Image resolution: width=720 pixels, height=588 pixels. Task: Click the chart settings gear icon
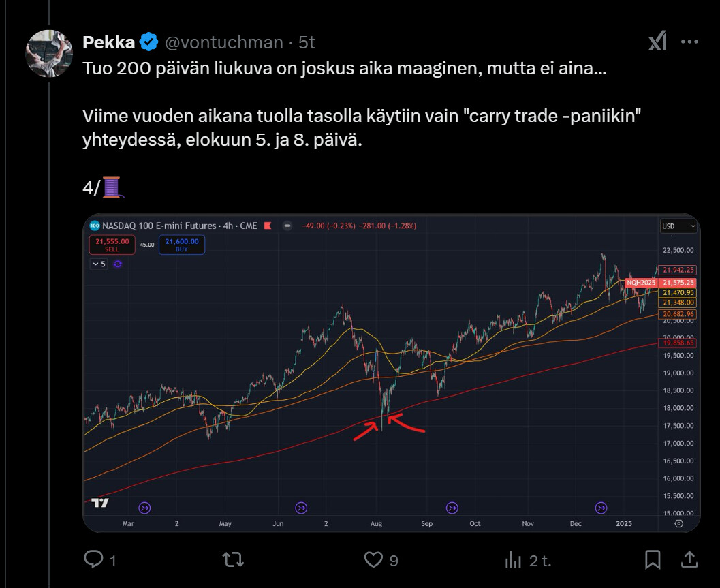point(678,523)
